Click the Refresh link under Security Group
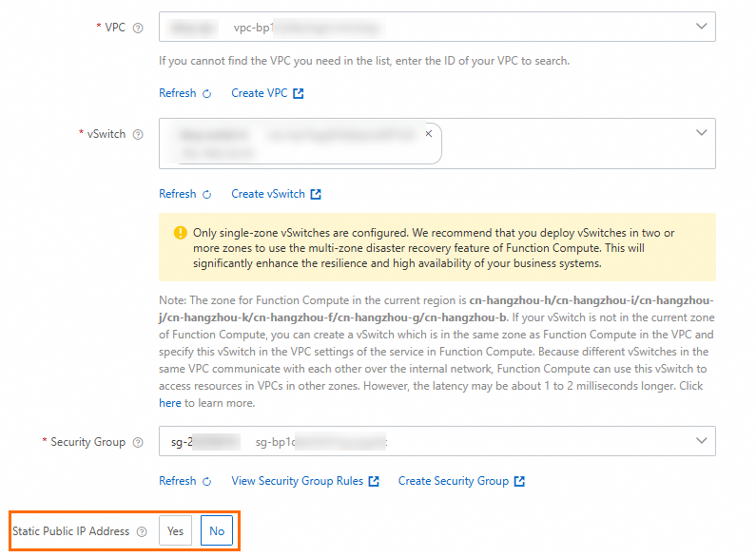Image resolution: width=756 pixels, height=557 pixels. [178, 481]
